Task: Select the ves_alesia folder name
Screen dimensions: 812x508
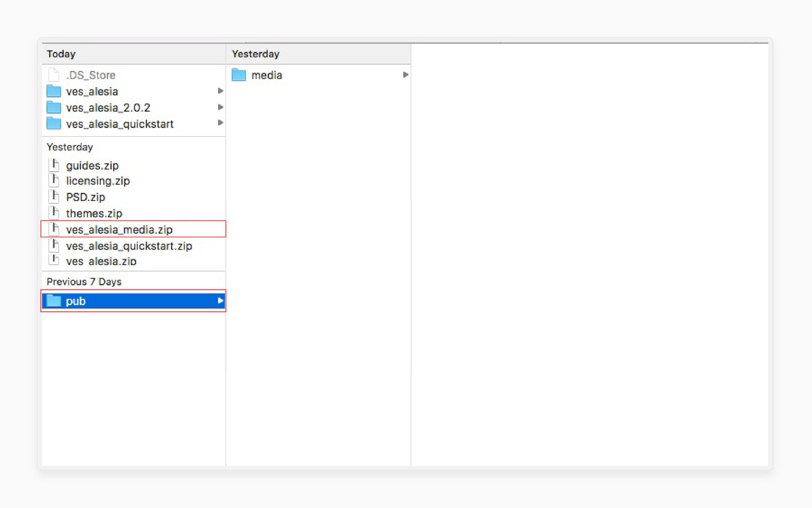Action: [x=92, y=91]
